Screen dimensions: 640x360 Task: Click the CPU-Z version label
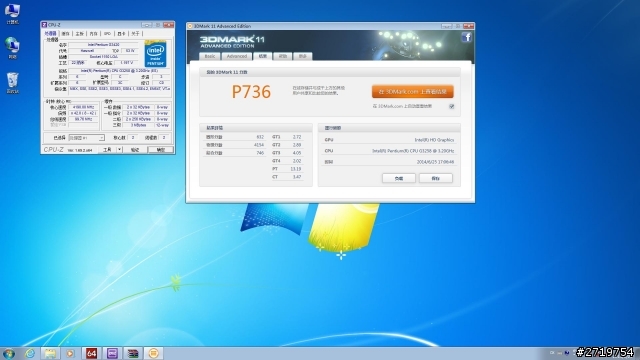(80, 150)
